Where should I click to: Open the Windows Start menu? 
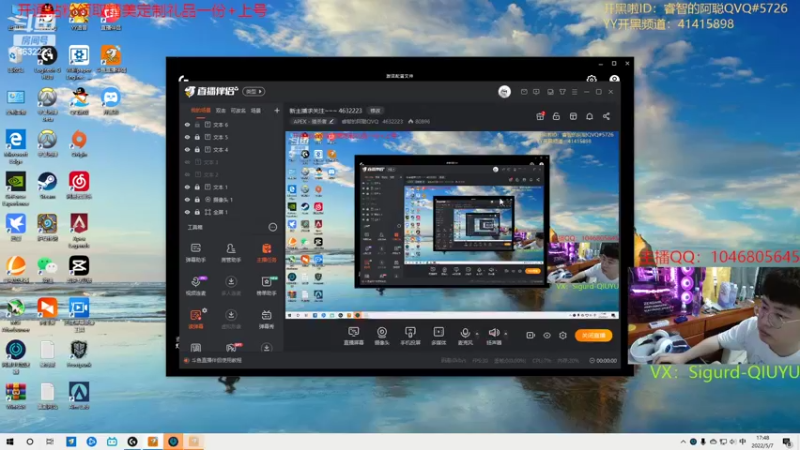pos(10,442)
